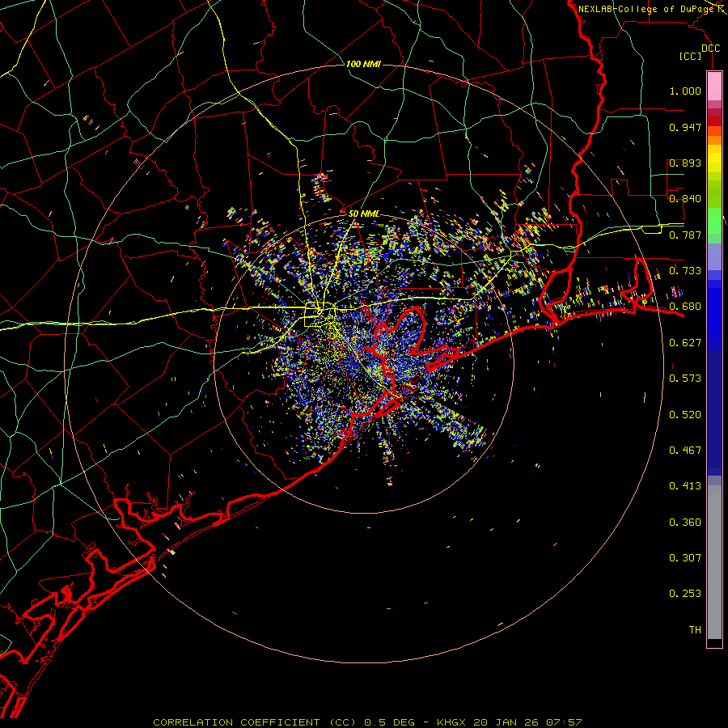Pick the periwinkle segment near 0.733

(x=714, y=256)
